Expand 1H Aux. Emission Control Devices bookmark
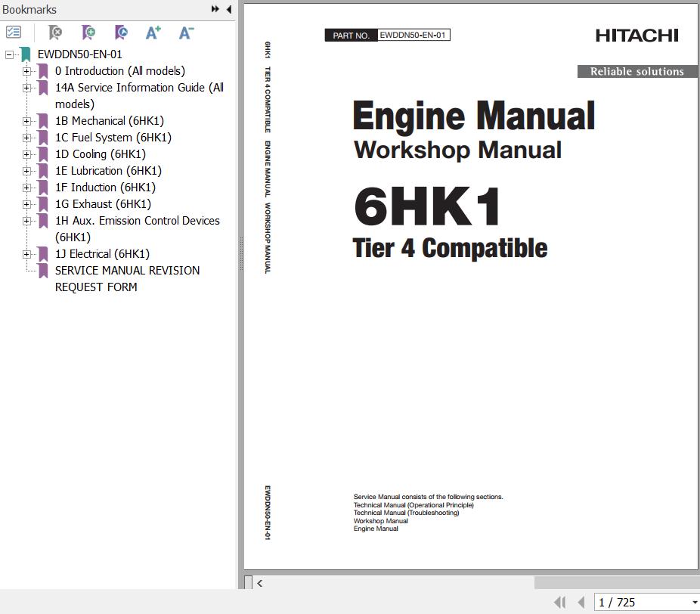This screenshot has height=614, width=700. point(26,221)
